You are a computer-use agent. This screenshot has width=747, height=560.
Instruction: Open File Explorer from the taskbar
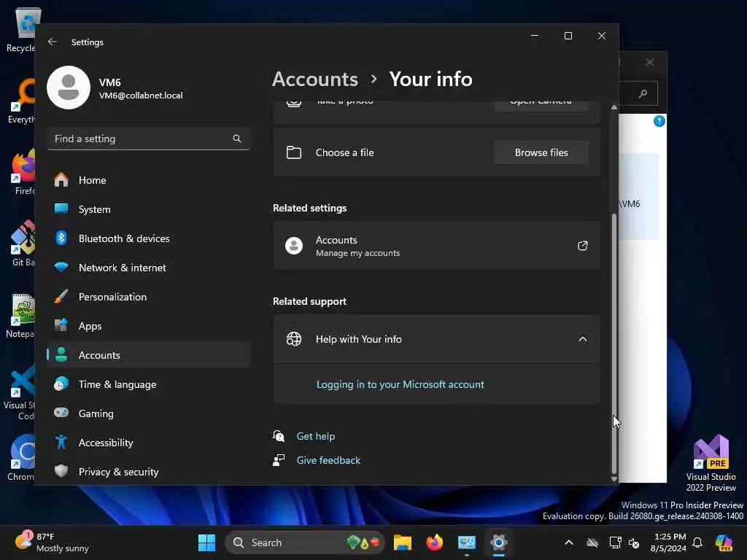[403, 542]
